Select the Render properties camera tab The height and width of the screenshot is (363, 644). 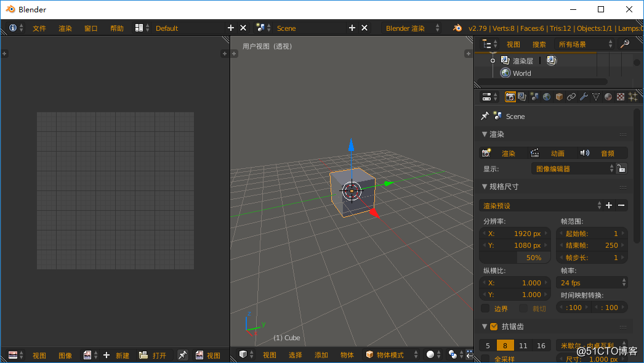tap(510, 97)
